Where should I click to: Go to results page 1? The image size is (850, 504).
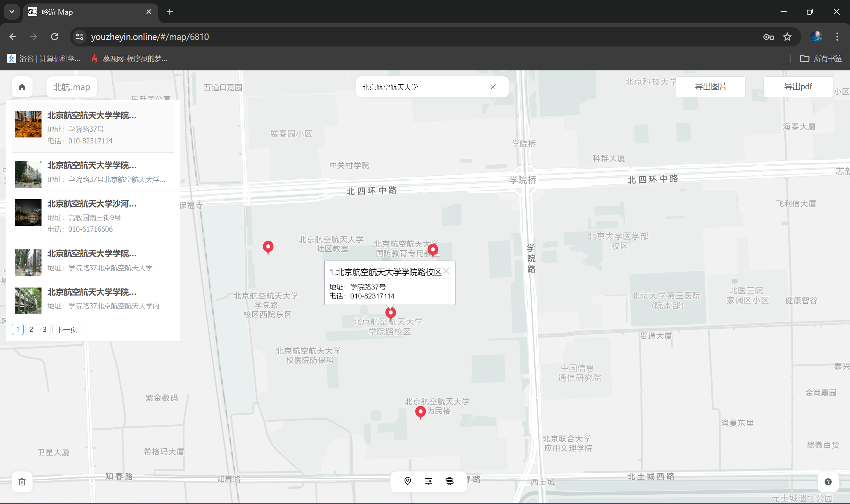[x=18, y=329]
